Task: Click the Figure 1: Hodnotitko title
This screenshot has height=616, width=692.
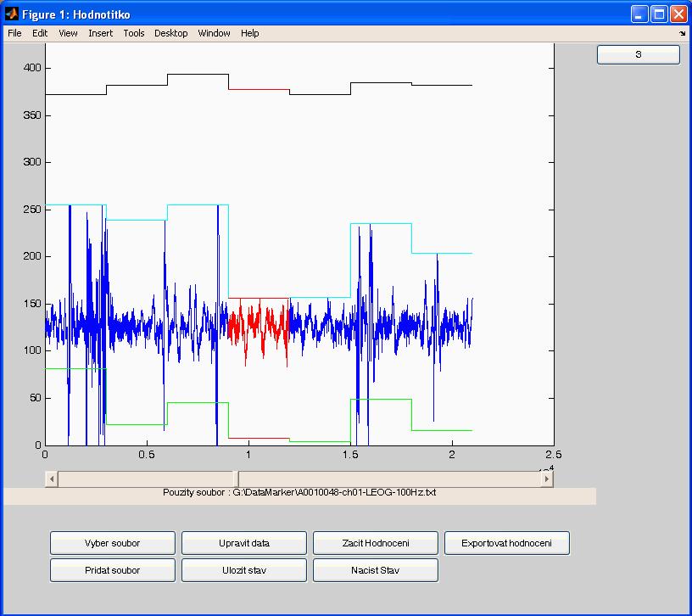Action: [x=76, y=14]
